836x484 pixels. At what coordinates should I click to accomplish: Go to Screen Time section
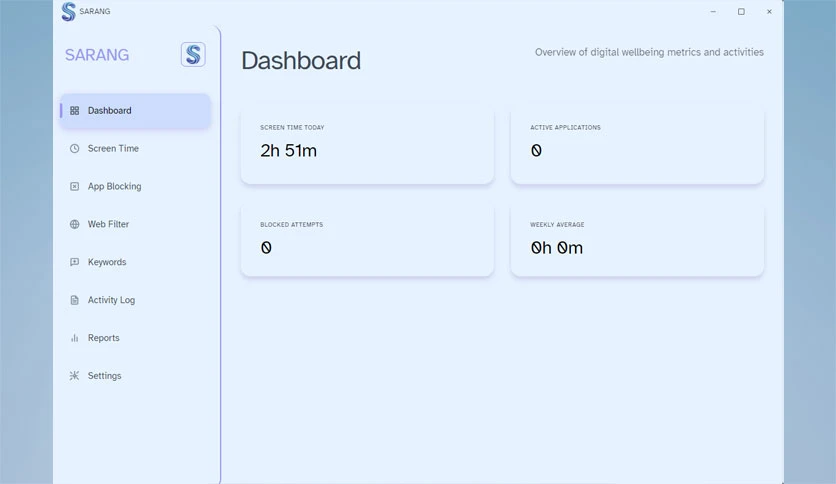coord(135,149)
